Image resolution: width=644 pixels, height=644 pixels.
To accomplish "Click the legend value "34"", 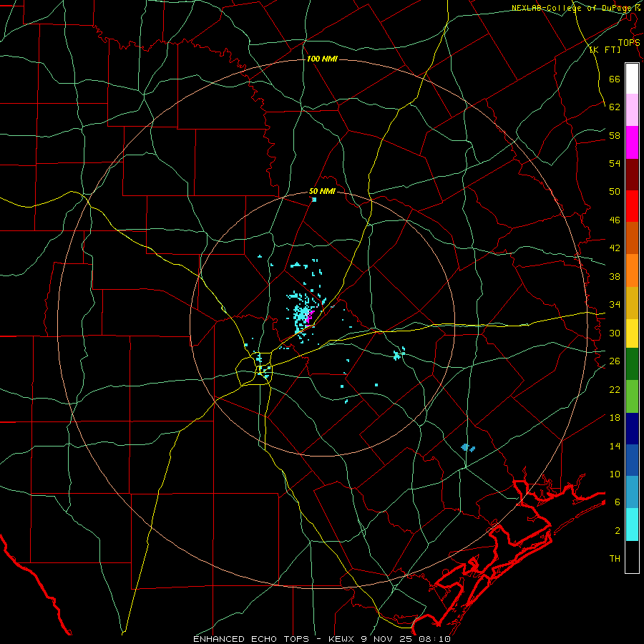I will click(615, 305).
